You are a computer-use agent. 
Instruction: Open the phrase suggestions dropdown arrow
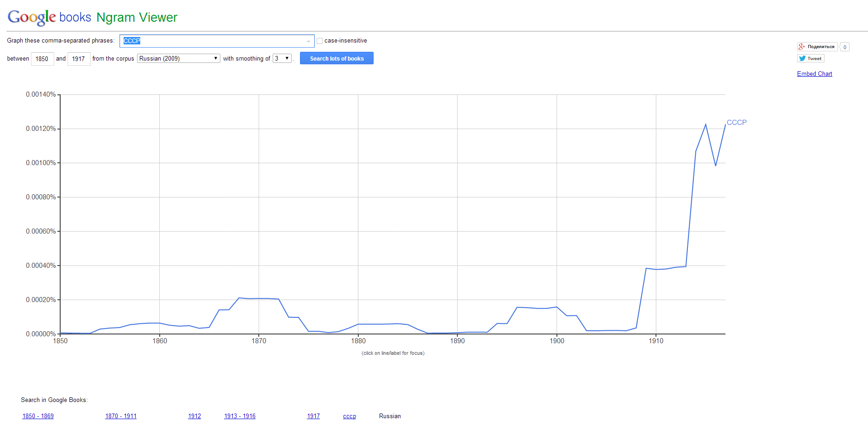308,41
